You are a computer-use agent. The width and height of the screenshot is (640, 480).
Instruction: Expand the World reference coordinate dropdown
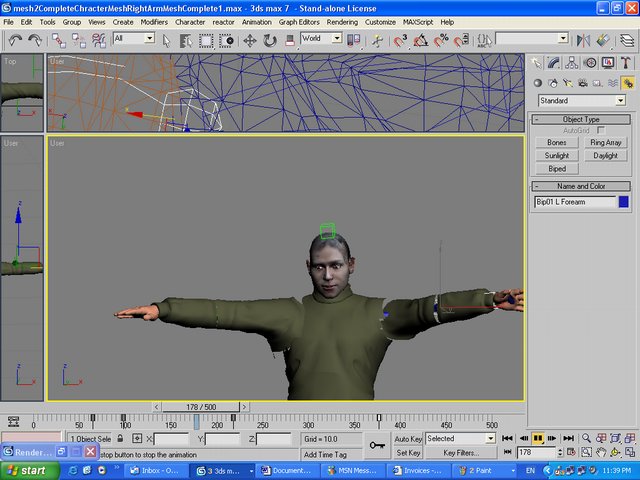pyautogui.click(x=321, y=39)
